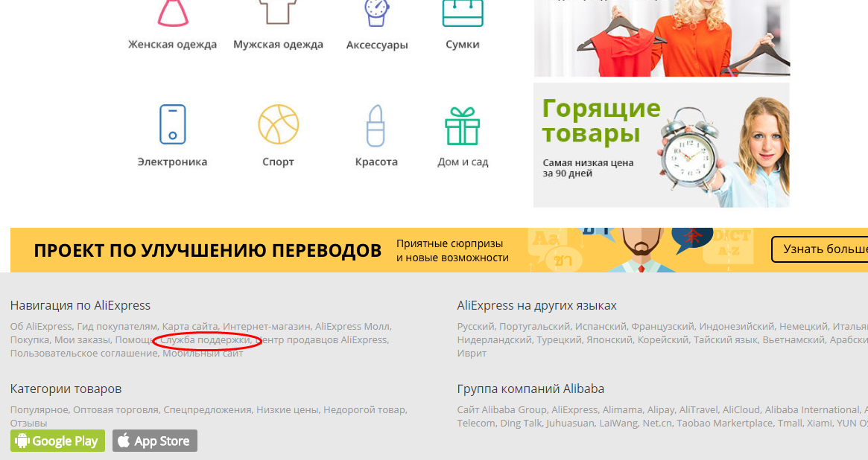
Task: Open the Гид покупателям link
Action: click(117, 326)
